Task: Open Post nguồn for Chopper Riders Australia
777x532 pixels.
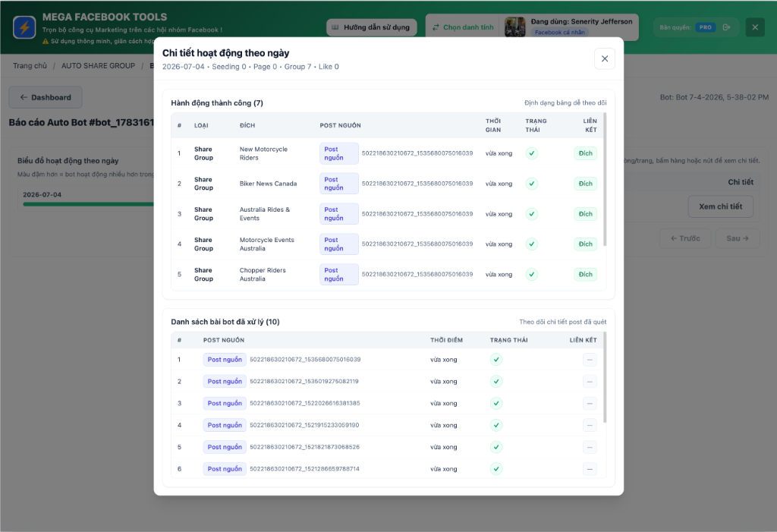Action: click(x=339, y=274)
